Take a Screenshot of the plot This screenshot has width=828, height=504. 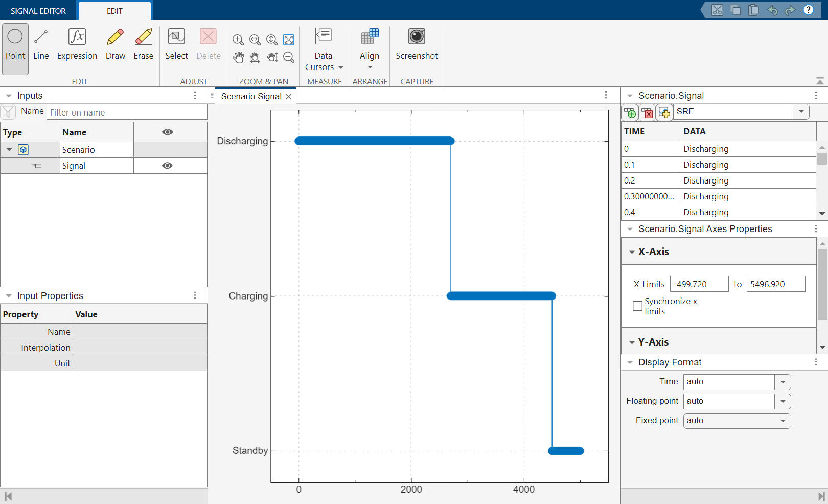[417, 45]
